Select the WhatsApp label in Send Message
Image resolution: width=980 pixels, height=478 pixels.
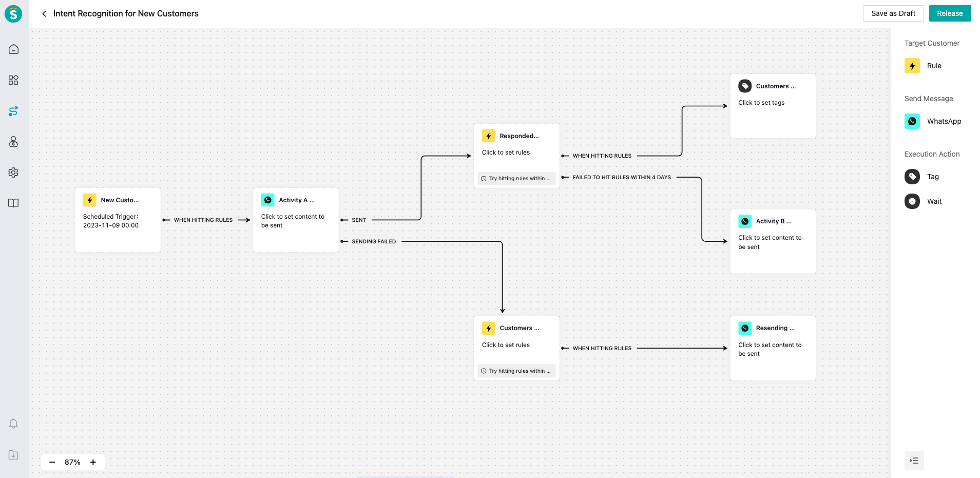pos(944,121)
